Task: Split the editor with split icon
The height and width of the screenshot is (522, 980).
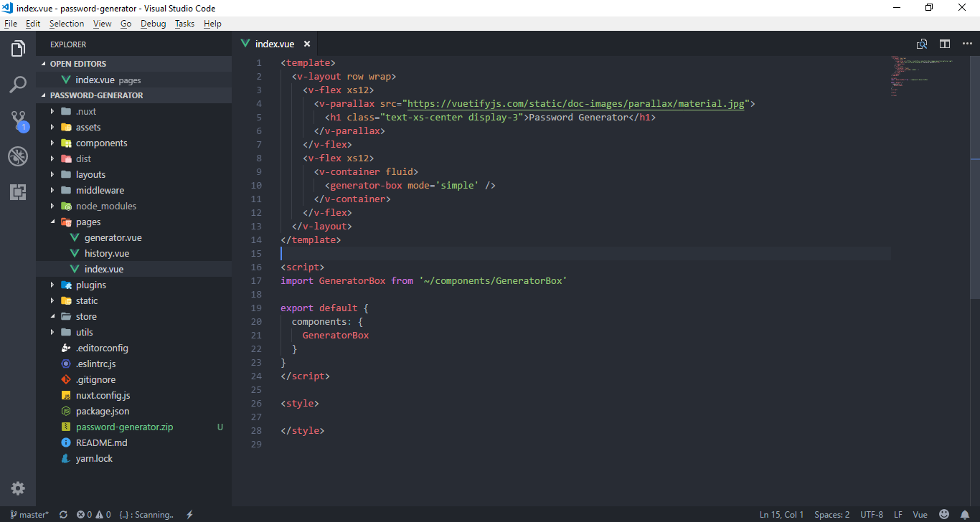Action: (945, 44)
